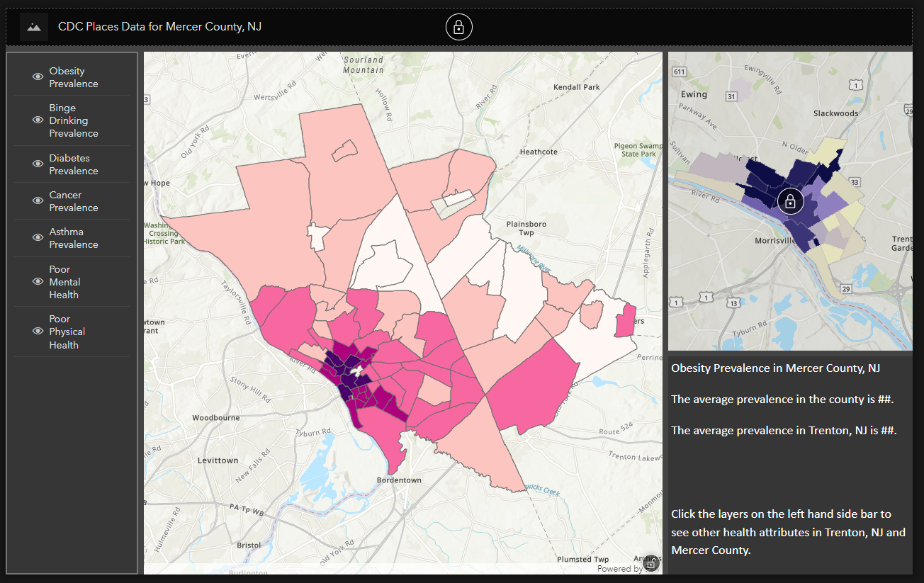Image resolution: width=924 pixels, height=583 pixels.
Task: Click the image icon beside the title
Action: 33,26
